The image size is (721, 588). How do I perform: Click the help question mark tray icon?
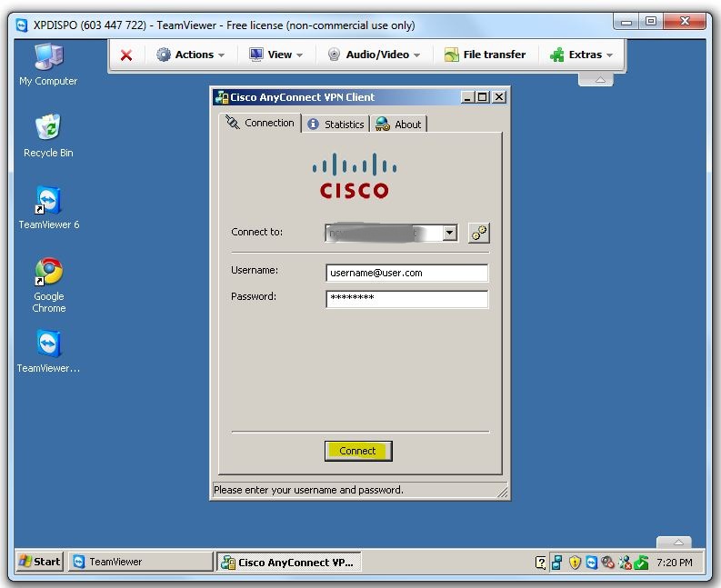[541, 563]
